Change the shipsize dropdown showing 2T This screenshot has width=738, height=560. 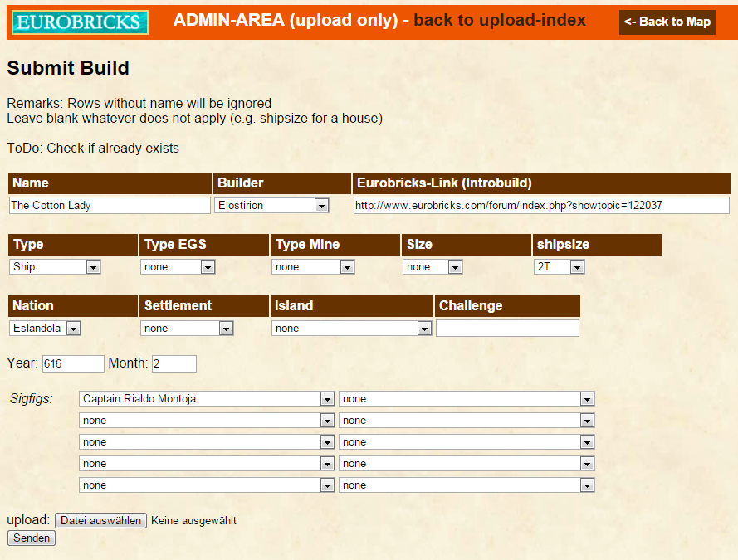[560, 267]
